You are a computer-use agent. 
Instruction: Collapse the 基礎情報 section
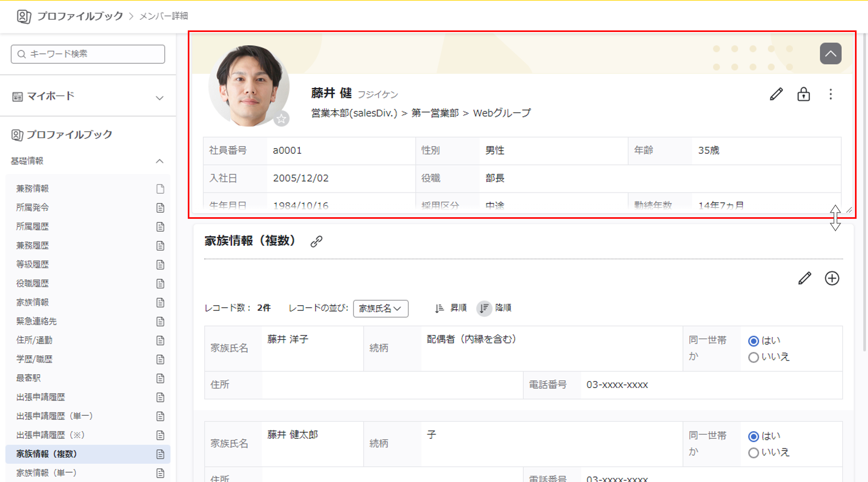click(x=159, y=161)
